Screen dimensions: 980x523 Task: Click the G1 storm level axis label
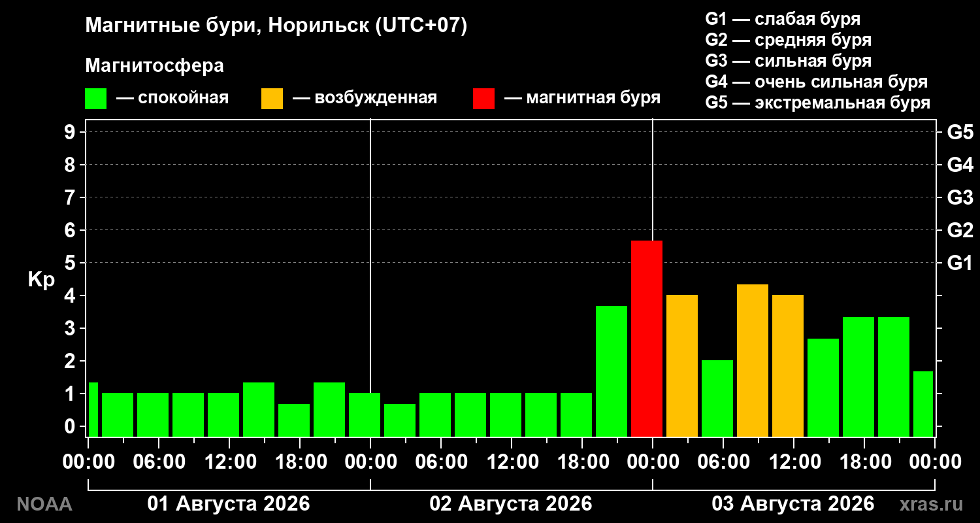tap(960, 263)
